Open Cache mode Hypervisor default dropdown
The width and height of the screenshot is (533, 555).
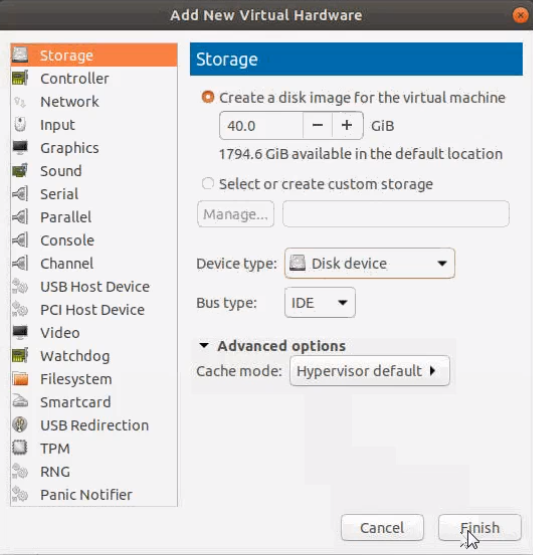(x=369, y=371)
